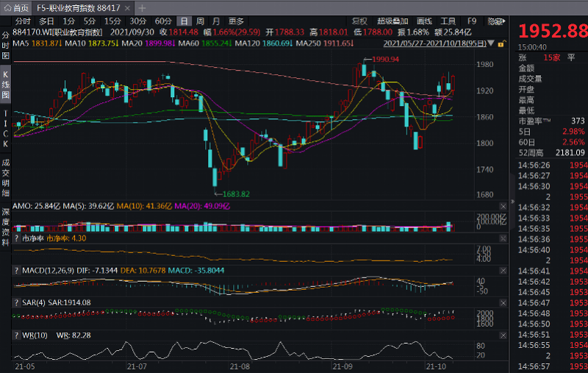The height and width of the screenshot is (373, 588).
Task: Open the 复权 adjustment option
Action: click(359, 21)
